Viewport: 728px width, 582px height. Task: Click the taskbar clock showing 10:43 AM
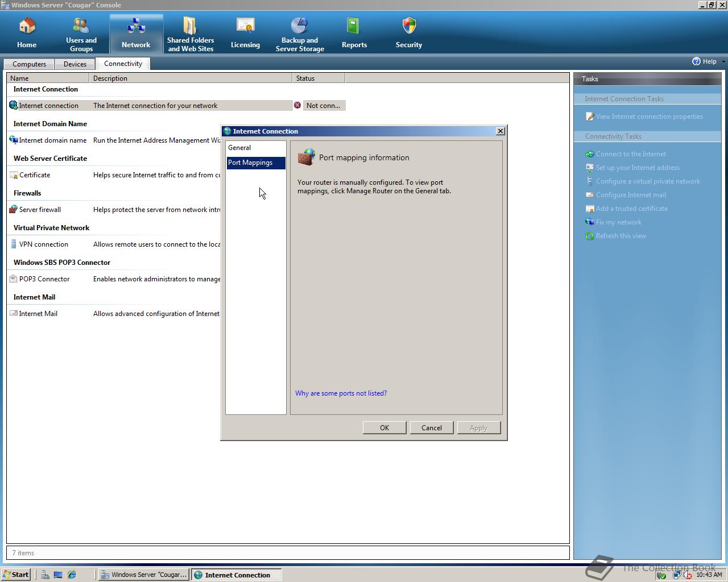(709, 575)
